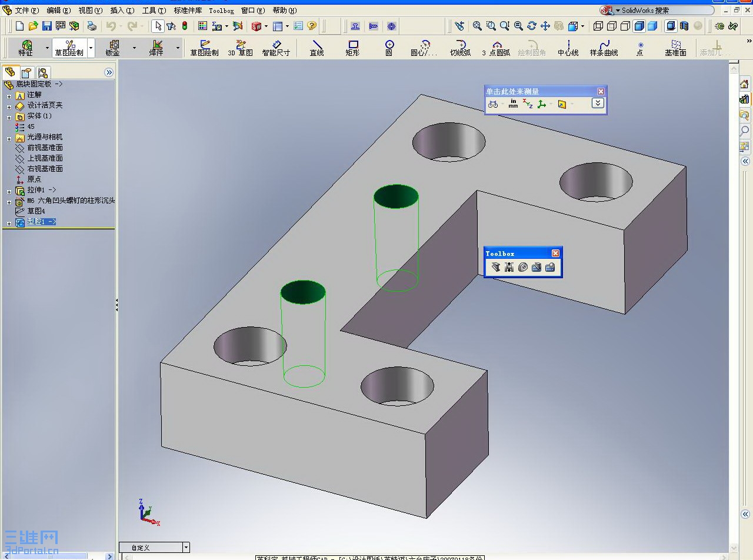
Task: Open the Weldments (焊件) dropdown arrow
Action: click(178, 48)
